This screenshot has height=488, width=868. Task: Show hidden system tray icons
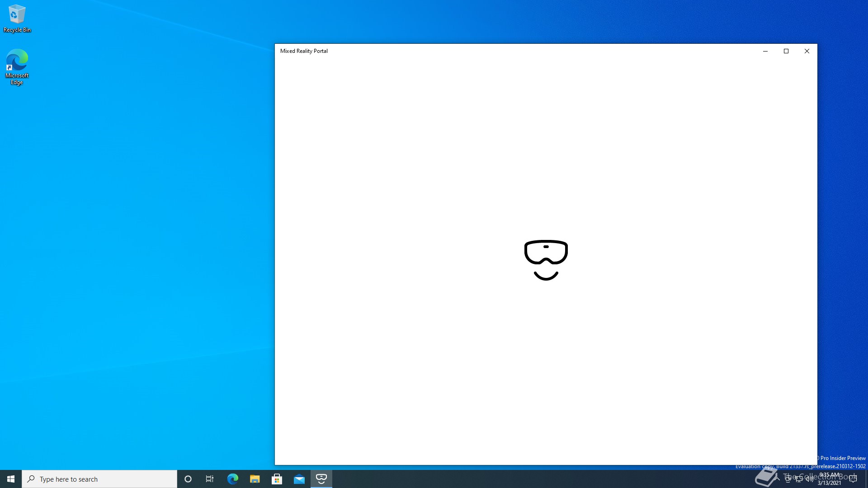point(777,479)
